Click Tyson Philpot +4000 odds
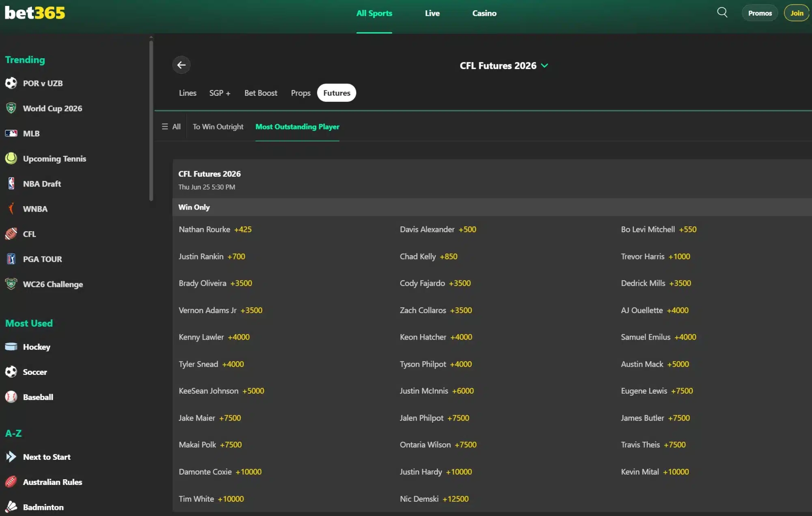The height and width of the screenshot is (516, 812). point(436,364)
